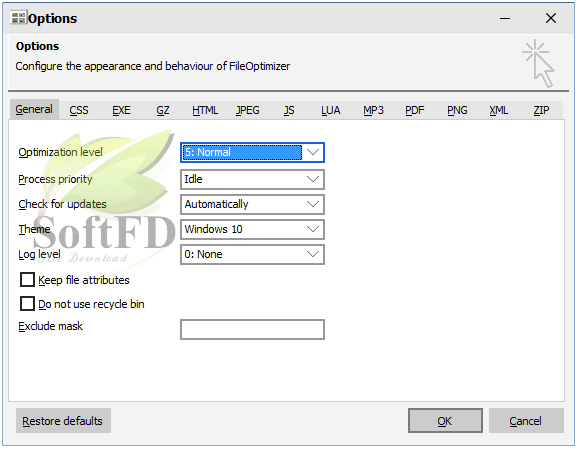The width and height of the screenshot is (577, 451).
Task: Switch to the CSS tab
Action: pos(79,110)
